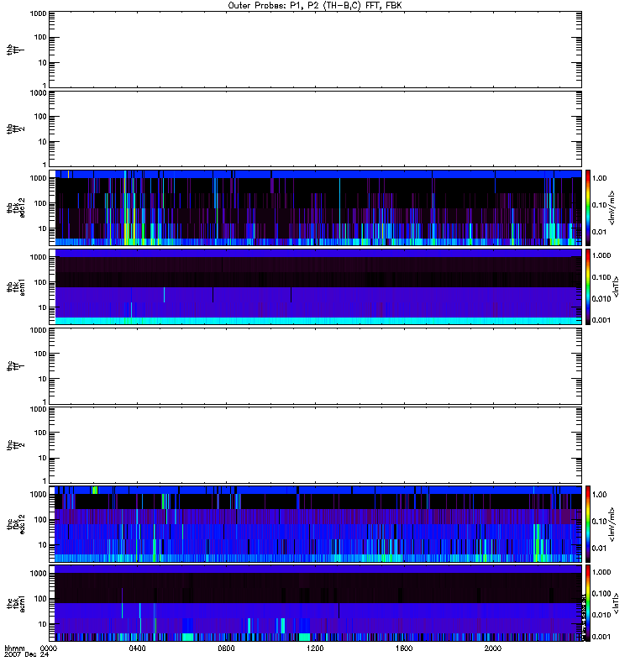Click the 'thc fbk scm1' y-axis label
Viewport: 630px width, 672px height.
pos(16,603)
